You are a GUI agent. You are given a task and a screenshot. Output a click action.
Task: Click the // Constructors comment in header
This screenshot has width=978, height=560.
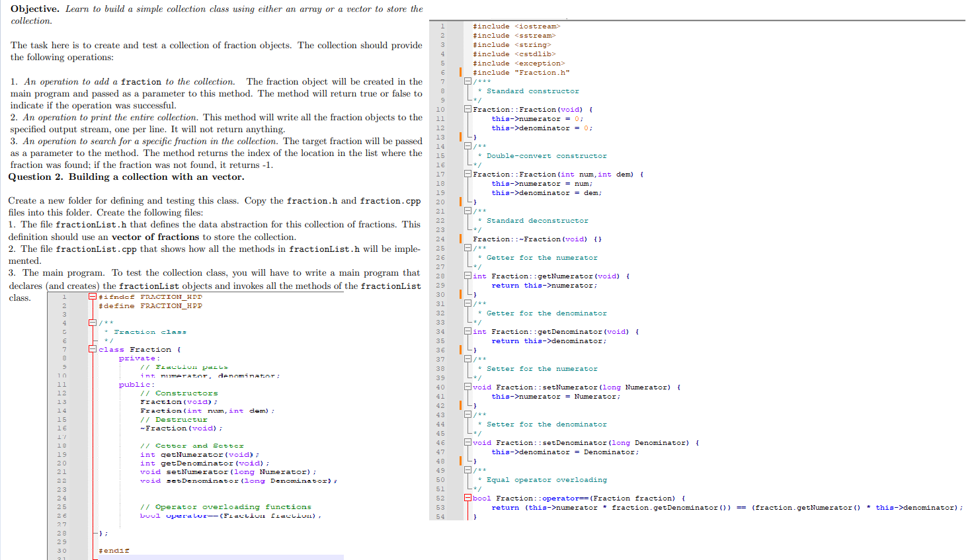coord(179,393)
